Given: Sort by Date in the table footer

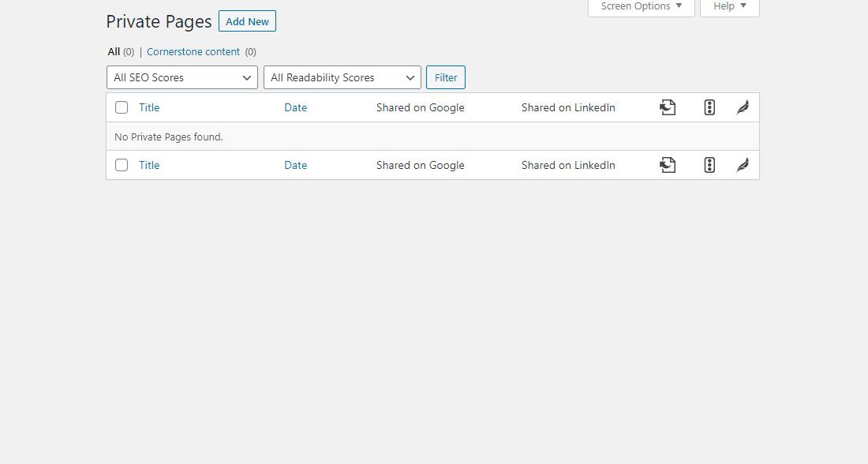Looking at the screenshot, I should click(295, 165).
